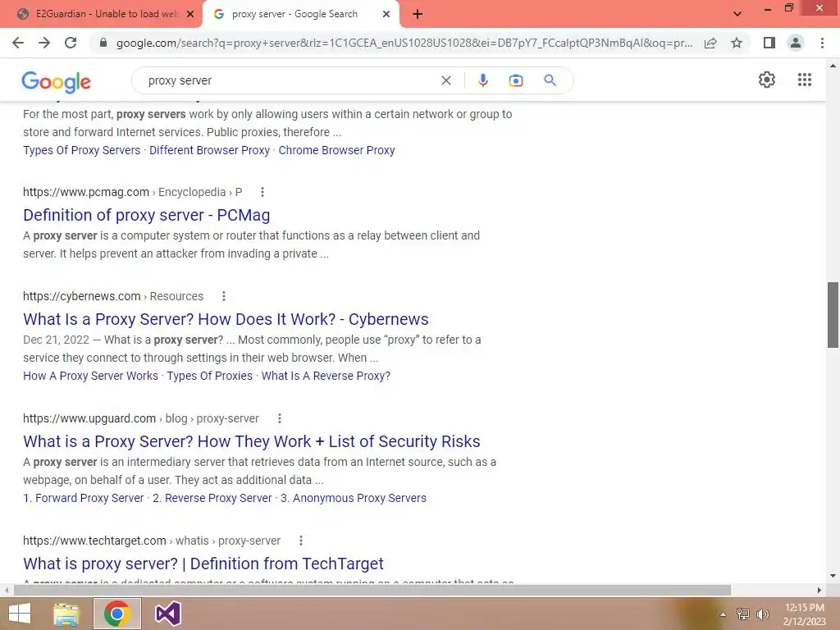This screenshot has width=840, height=630.
Task: Open more options for the Cybernews result
Action: 223,295
